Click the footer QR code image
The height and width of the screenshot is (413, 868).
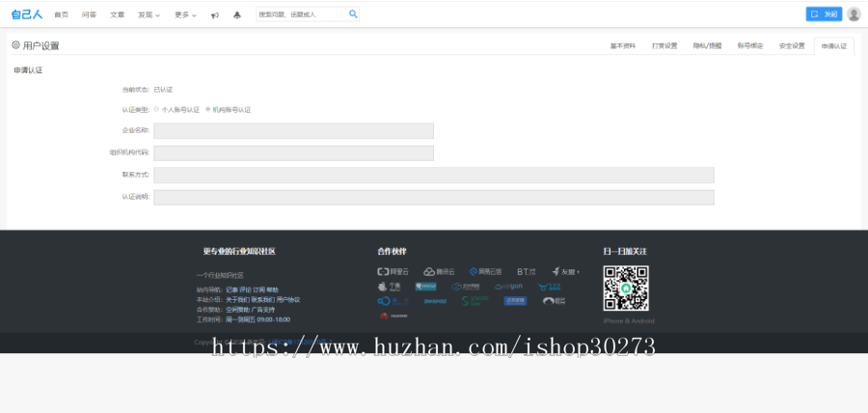tap(626, 288)
